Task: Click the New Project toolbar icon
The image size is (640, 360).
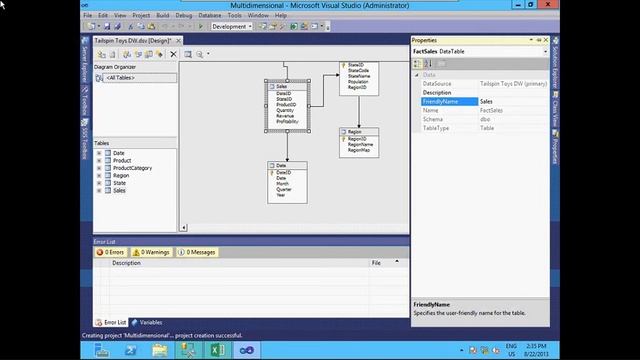Action: tap(91, 27)
